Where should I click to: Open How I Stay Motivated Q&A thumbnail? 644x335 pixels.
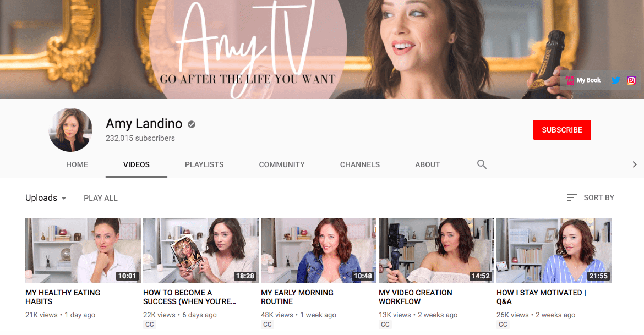[554, 250]
